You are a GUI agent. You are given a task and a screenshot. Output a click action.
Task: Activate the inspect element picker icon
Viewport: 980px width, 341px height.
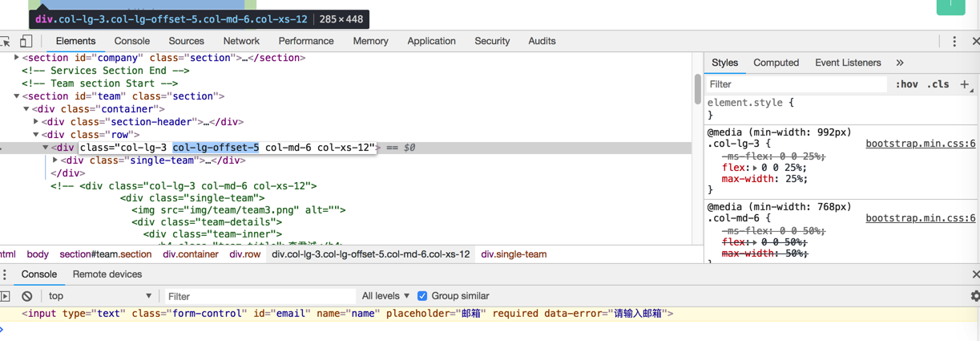(x=6, y=41)
